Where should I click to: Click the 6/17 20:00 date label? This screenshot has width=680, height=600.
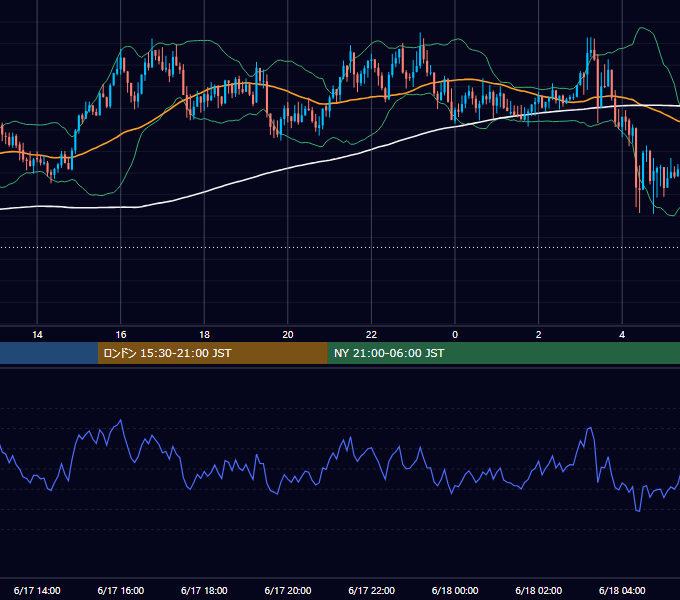tap(288, 590)
